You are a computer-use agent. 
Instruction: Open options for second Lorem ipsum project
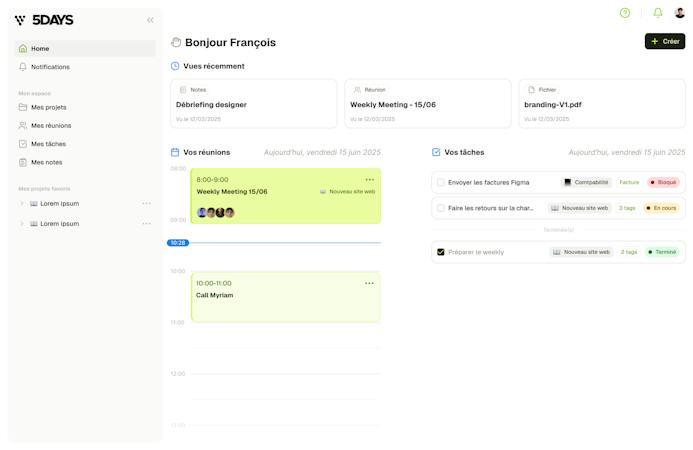(x=146, y=224)
